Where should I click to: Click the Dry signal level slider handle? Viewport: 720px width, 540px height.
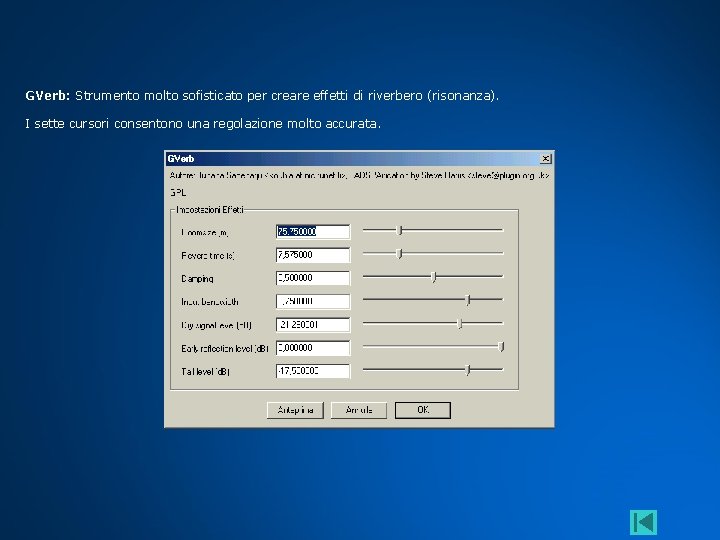click(460, 323)
